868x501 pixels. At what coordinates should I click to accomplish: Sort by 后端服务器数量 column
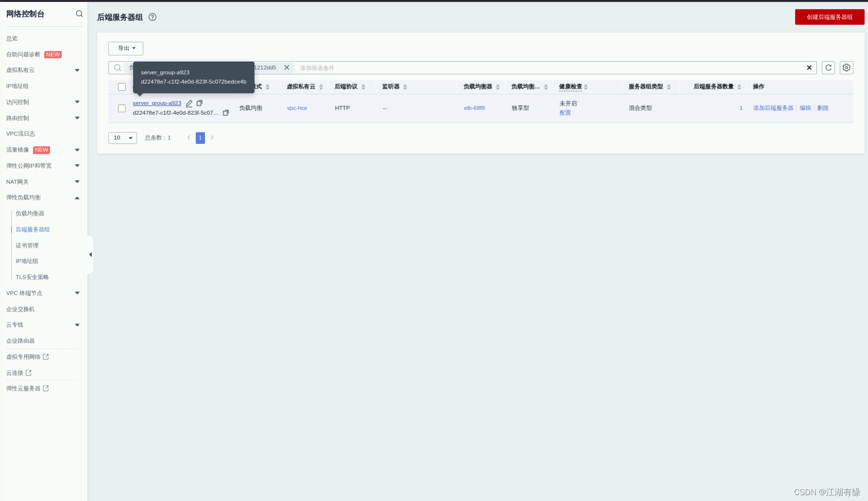pos(739,87)
